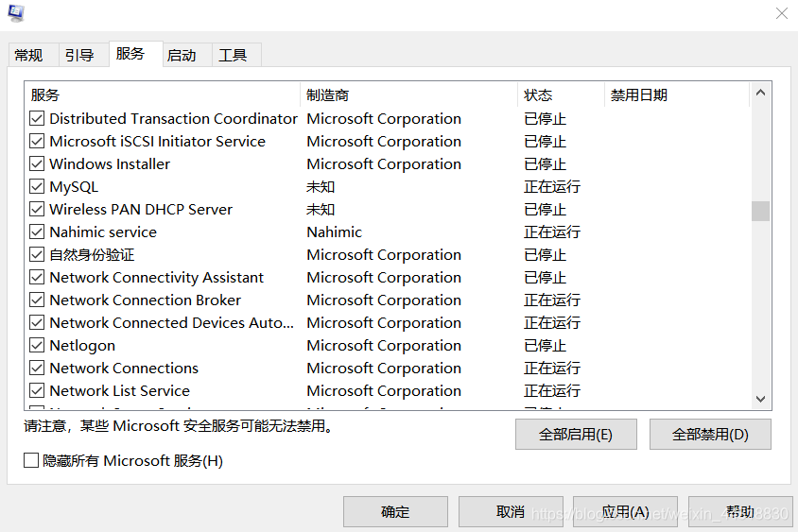Sort by the 服务 column header
The image size is (798, 532).
163,95
